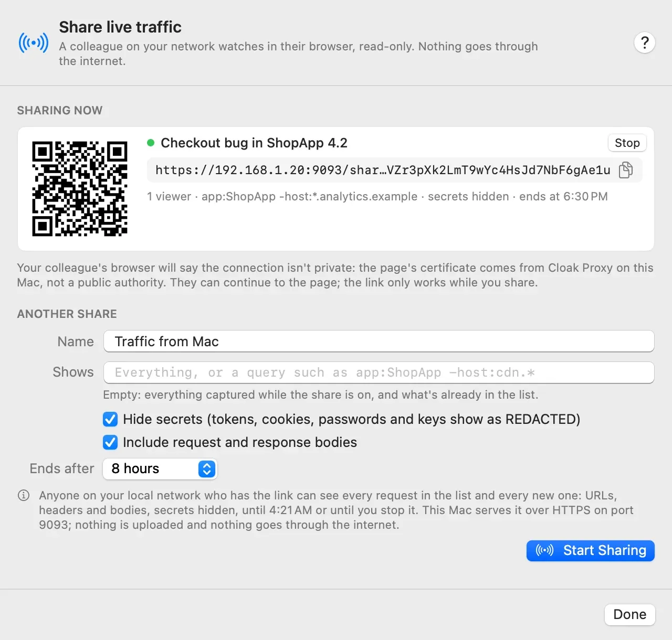The width and height of the screenshot is (672, 640).
Task: Click the '1 viewer' status line
Action: click(377, 196)
